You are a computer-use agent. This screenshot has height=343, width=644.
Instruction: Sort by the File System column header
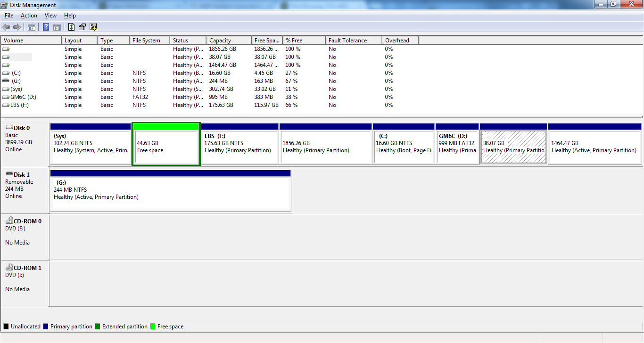pyautogui.click(x=149, y=41)
